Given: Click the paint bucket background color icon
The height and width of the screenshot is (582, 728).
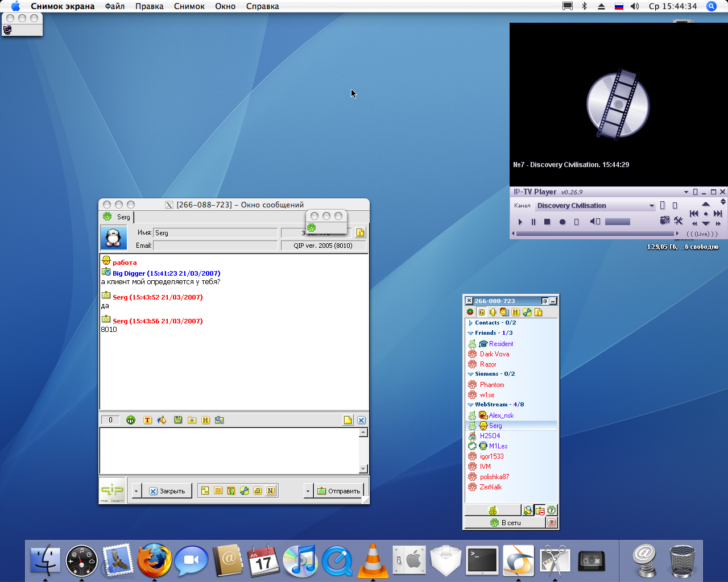Looking at the screenshot, I should 162,420.
